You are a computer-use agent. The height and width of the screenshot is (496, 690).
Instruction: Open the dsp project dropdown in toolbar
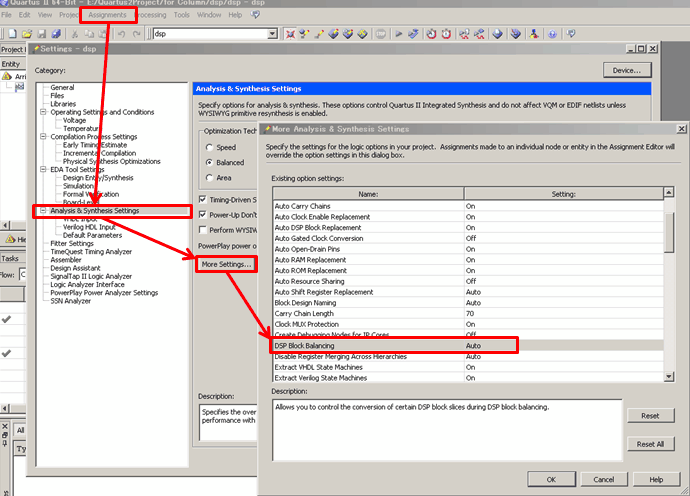point(272,34)
